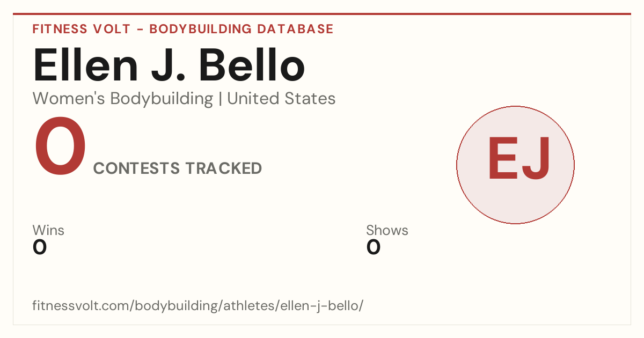Image resolution: width=644 pixels, height=338 pixels.
Task: Click the word Tracked in contests label
Action: (x=224, y=168)
